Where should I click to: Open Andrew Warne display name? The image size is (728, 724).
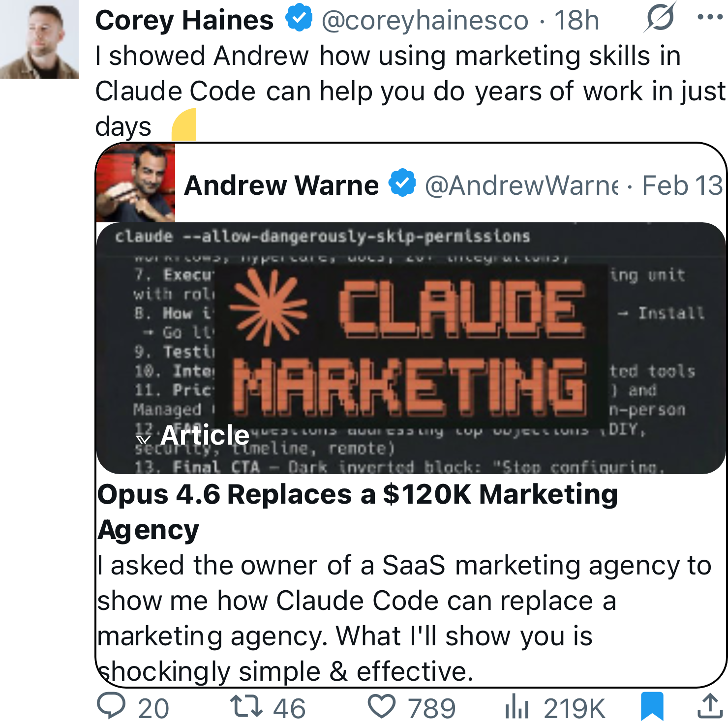point(281,185)
